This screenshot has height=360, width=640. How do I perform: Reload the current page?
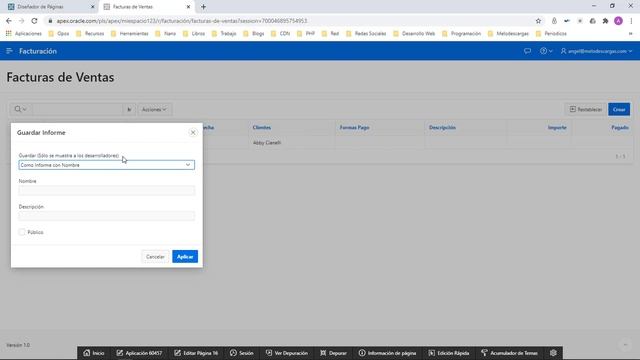pyautogui.click(x=34, y=21)
